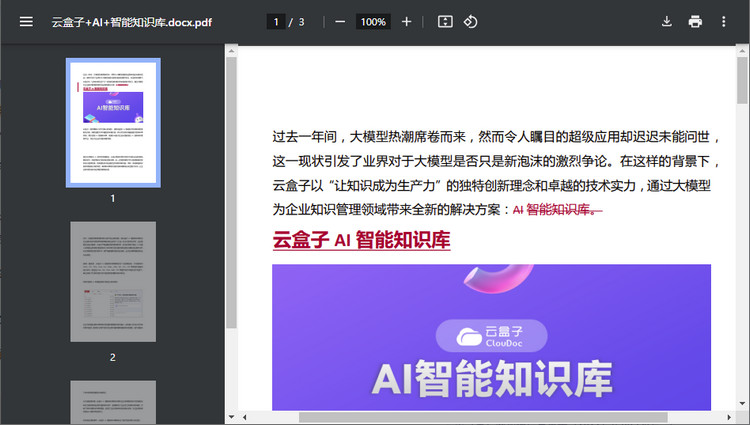Rotate the document counterclockwise
Viewport: 750px width, 425px height.
(x=470, y=22)
